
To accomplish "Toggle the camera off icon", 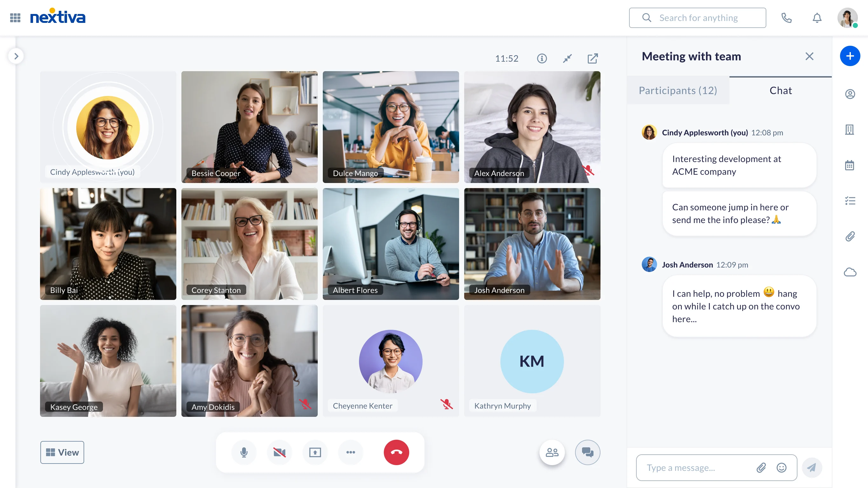I will click(x=279, y=452).
